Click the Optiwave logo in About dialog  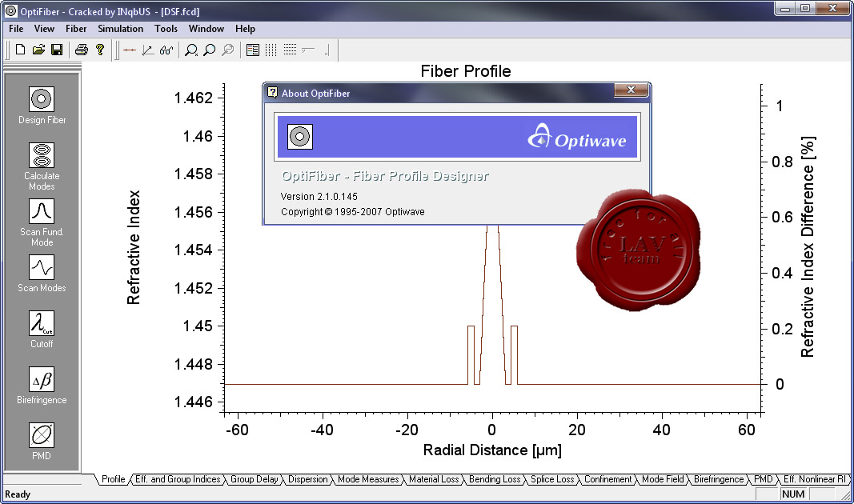point(577,137)
